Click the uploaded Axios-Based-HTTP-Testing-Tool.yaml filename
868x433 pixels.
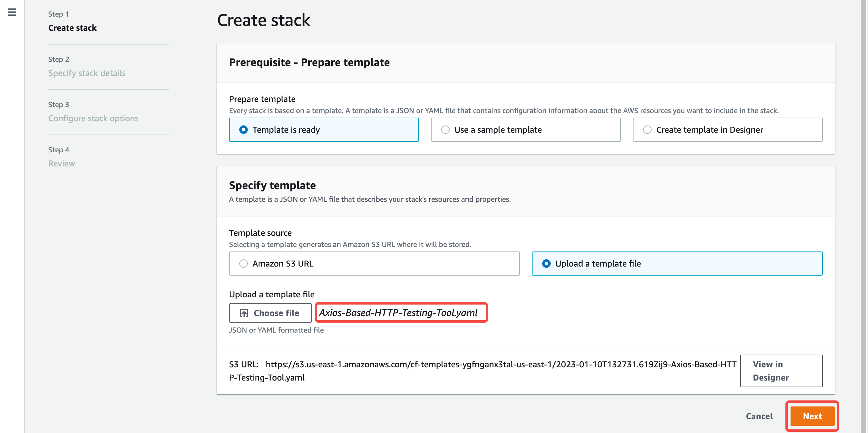tap(398, 313)
